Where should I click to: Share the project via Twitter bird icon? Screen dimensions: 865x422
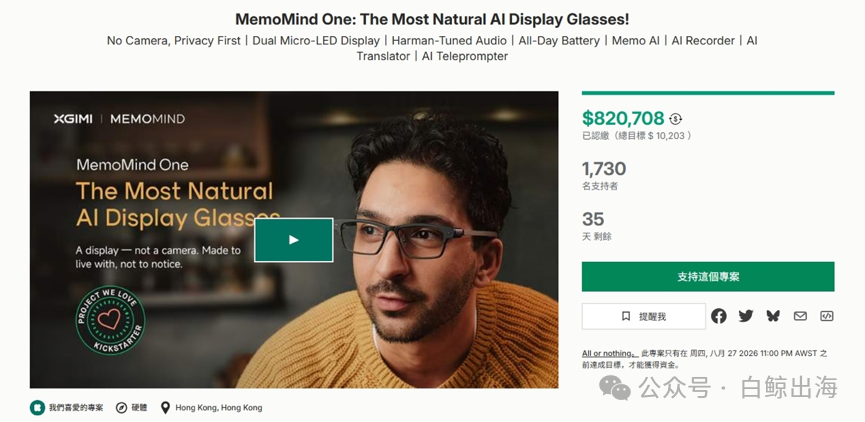[x=746, y=316]
